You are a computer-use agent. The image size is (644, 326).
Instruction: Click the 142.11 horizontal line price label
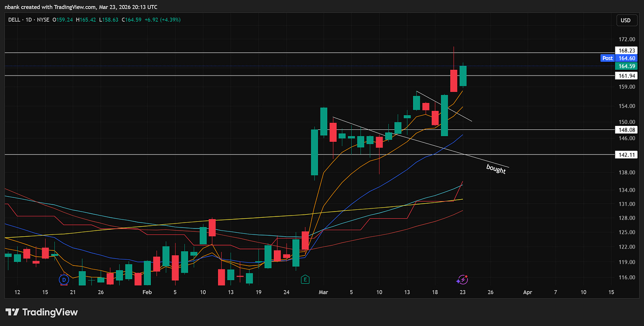[x=626, y=155]
